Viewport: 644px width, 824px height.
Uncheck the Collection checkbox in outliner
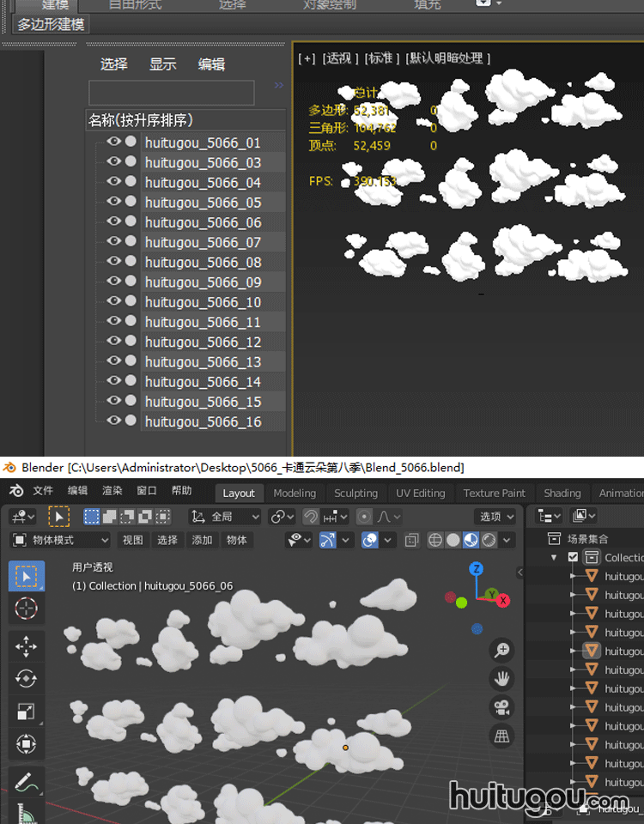tap(574, 557)
